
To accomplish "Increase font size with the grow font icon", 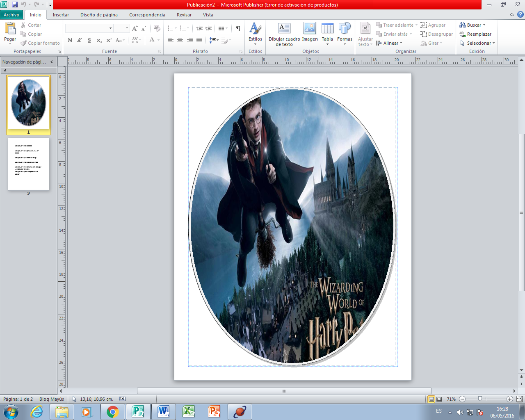I will point(135,28).
